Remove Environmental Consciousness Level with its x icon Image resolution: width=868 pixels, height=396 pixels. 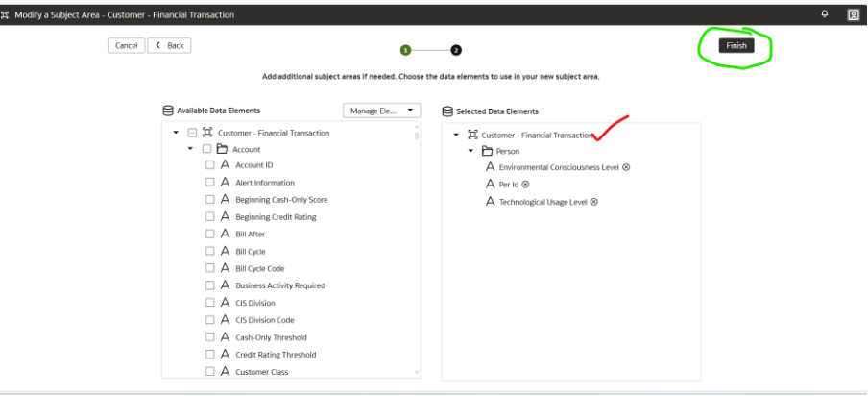point(626,167)
